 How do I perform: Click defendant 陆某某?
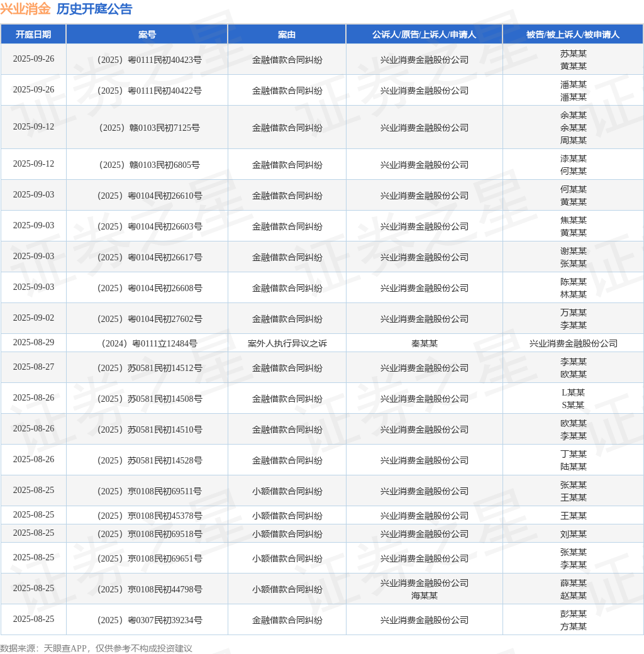click(x=573, y=467)
